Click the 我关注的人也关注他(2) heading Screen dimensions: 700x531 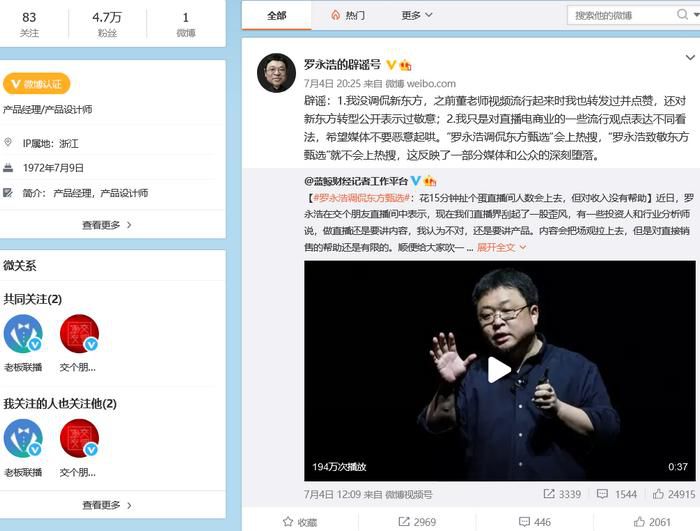point(60,404)
